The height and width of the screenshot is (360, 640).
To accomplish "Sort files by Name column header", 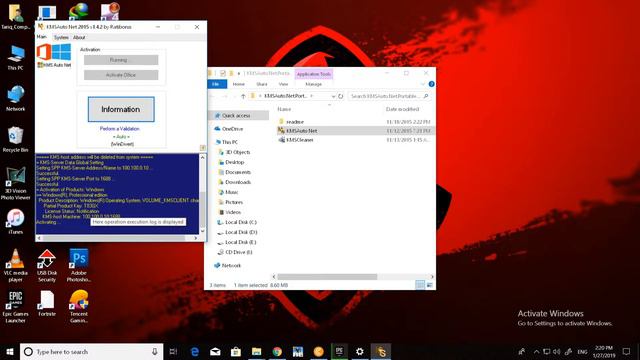I will pyautogui.click(x=284, y=109).
